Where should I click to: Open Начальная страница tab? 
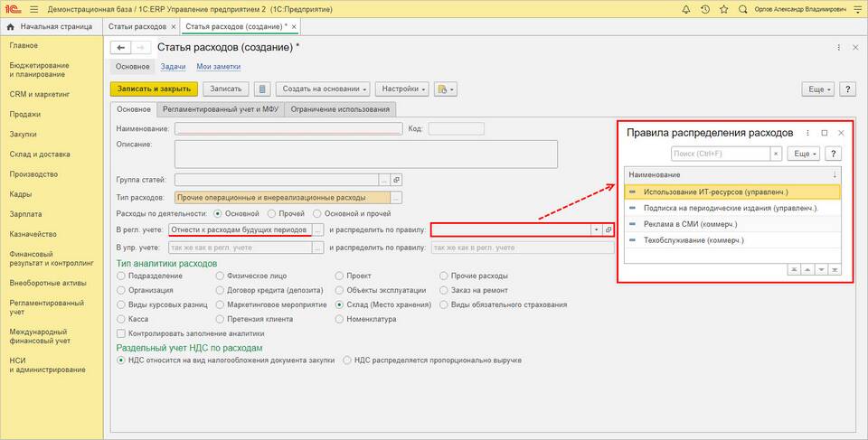(x=52, y=26)
